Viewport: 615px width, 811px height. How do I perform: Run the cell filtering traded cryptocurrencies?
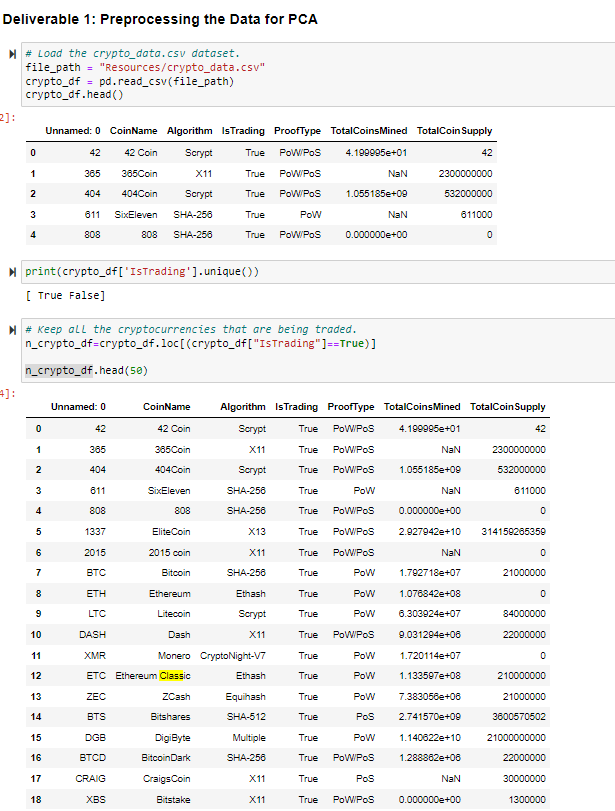[x=12, y=330]
